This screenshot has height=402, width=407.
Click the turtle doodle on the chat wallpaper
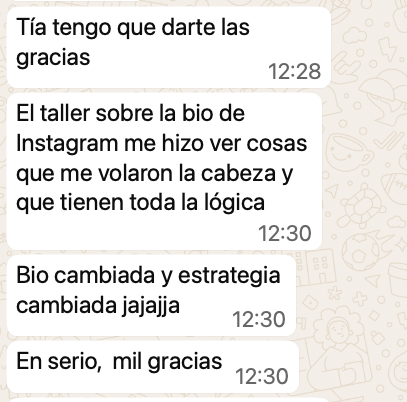tap(362, 205)
